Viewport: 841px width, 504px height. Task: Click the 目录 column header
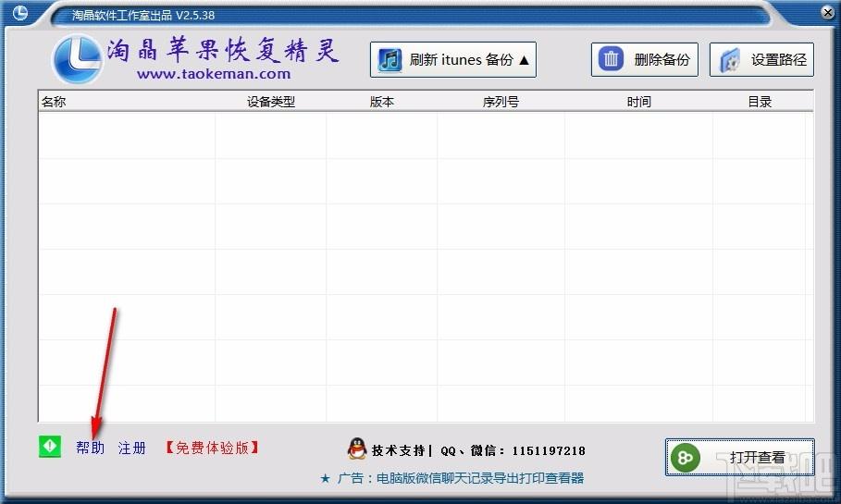(x=760, y=102)
